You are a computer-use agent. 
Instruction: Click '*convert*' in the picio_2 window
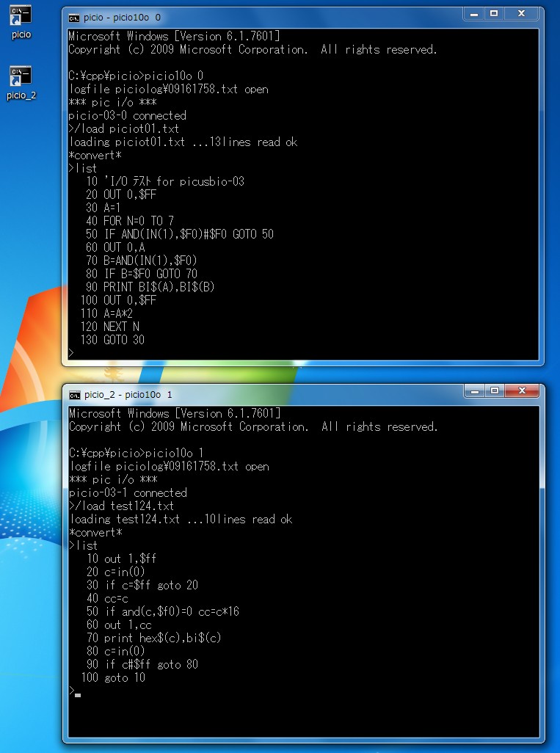pos(95,533)
